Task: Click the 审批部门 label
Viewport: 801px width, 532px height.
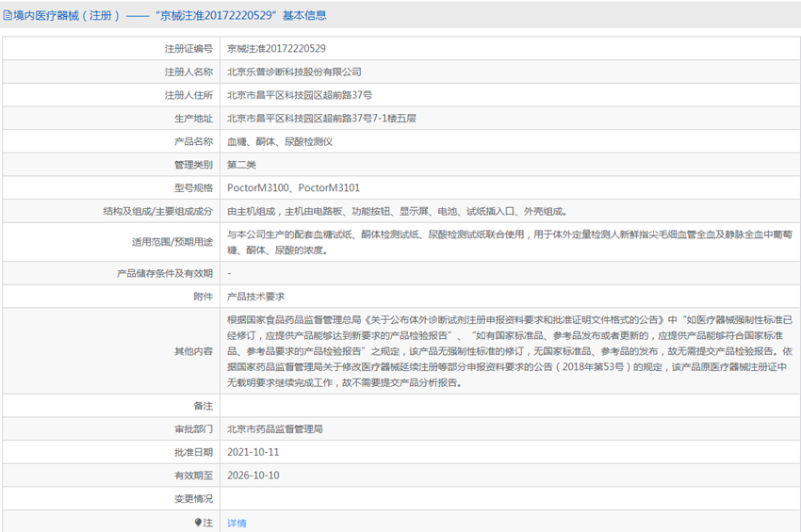Action: point(193,428)
